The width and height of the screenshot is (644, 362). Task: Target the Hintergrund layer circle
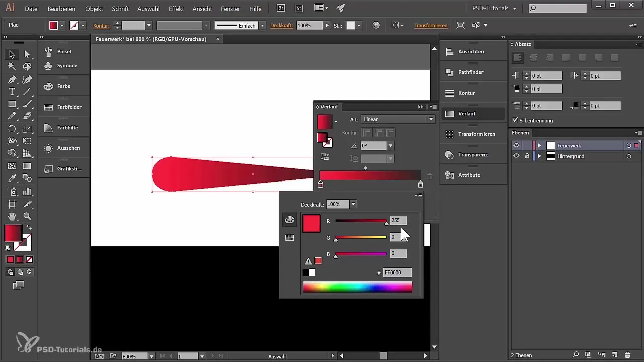[629, 156]
